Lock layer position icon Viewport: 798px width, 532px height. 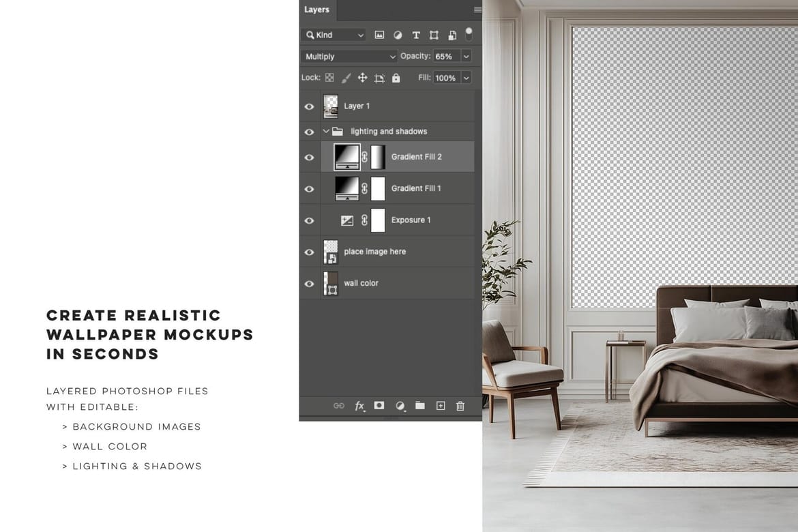tap(362, 78)
